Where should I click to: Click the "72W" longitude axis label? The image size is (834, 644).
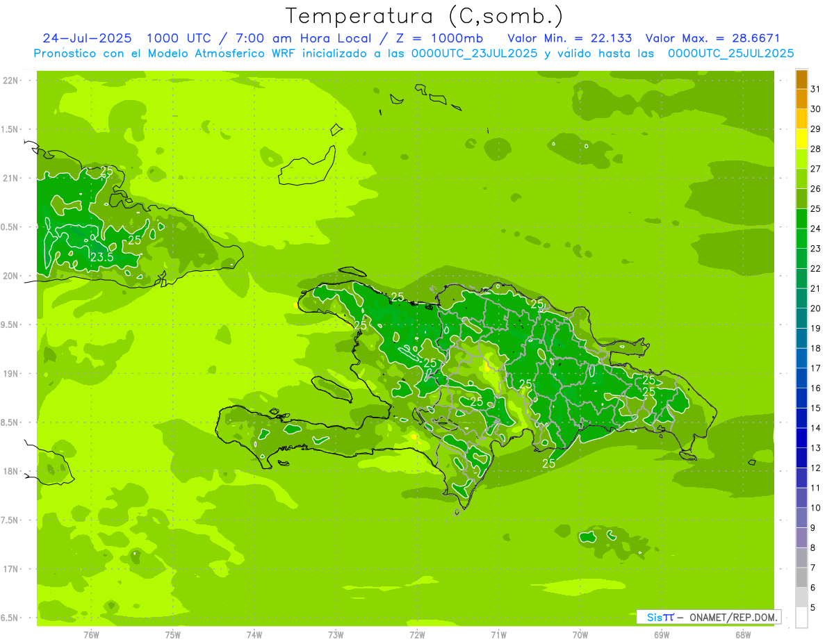pyautogui.click(x=417, y=635)
